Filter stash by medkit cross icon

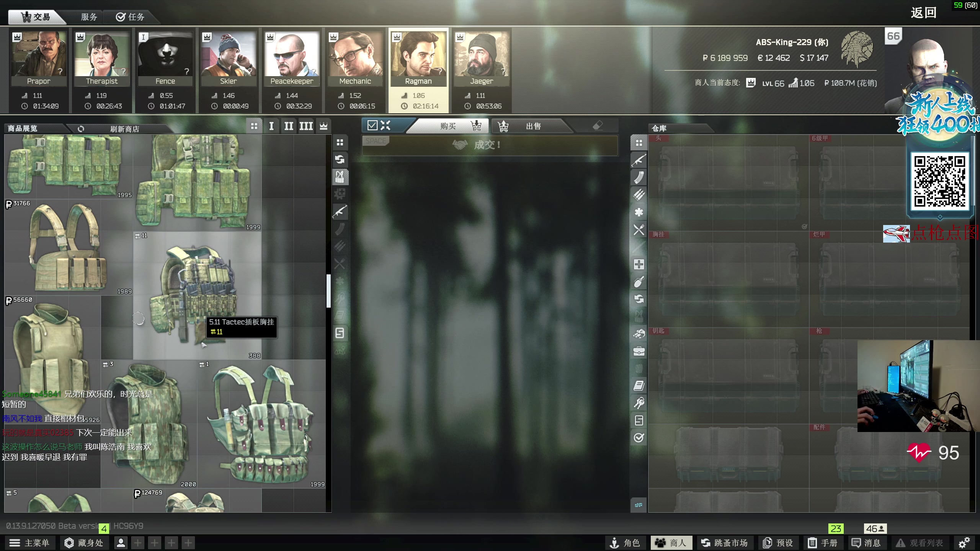click(639, 264)
